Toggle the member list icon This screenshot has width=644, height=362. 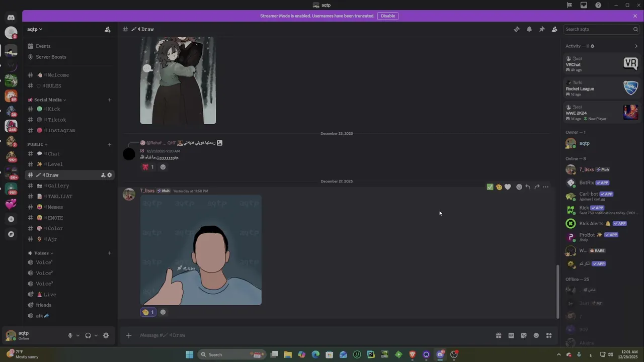554,29
